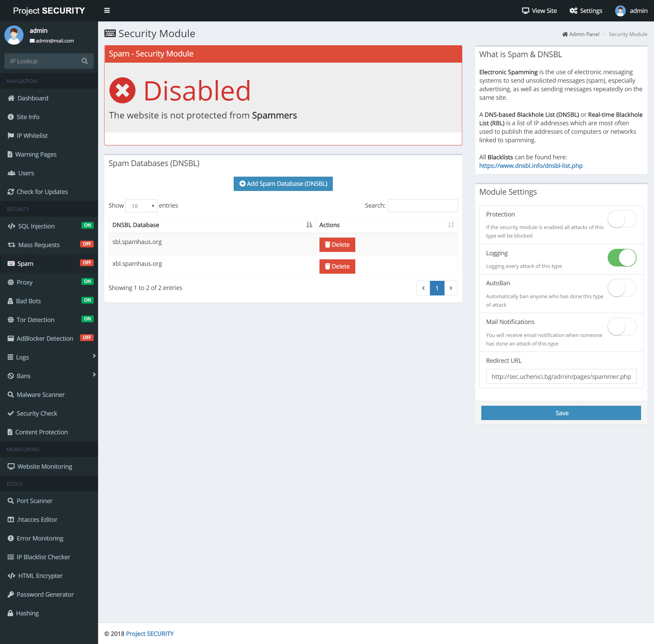Disable the Logging toggle
The width and height of the screenshot is (654, 644).
click(621, 258)
